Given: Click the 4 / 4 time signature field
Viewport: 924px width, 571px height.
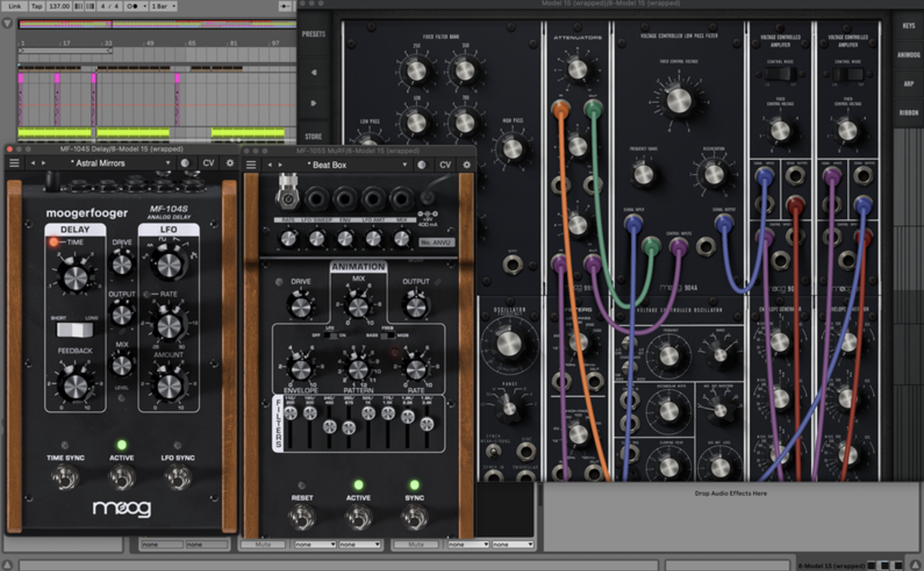Looking at the screenshot, I should point(109,6).
